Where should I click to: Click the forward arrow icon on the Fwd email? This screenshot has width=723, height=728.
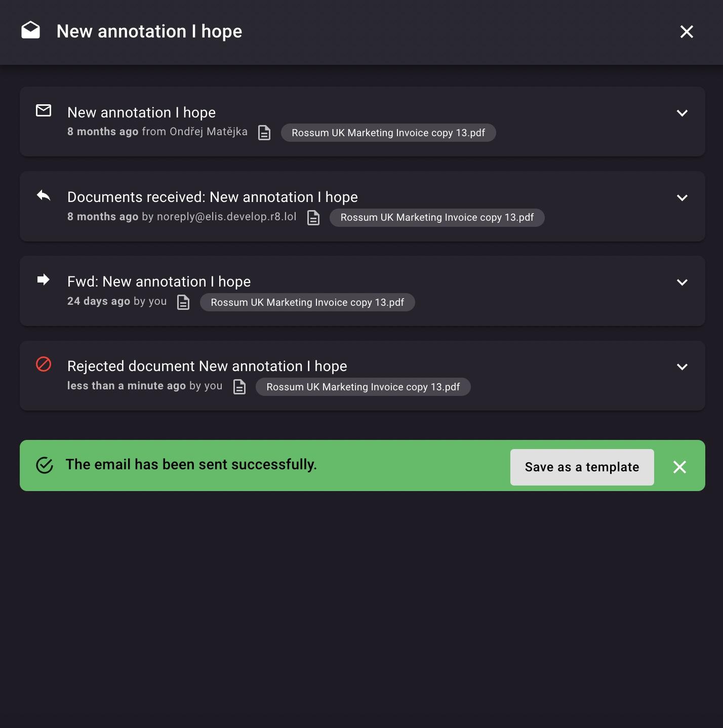[44, 279]
